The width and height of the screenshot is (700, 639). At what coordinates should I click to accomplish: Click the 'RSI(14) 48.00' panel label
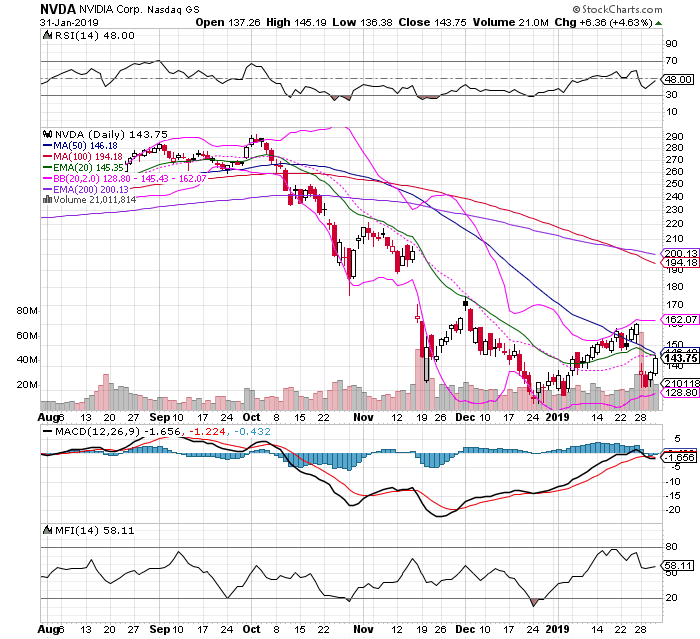94,36
